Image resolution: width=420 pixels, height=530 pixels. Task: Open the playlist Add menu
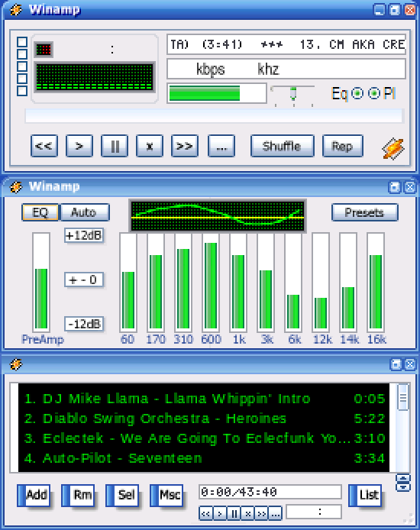(x=34, y=495)
